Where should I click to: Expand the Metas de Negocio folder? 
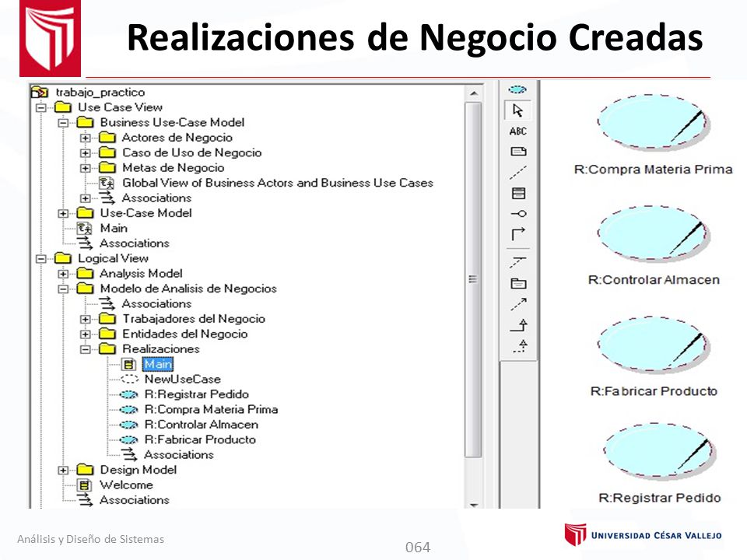click(86, 168)
